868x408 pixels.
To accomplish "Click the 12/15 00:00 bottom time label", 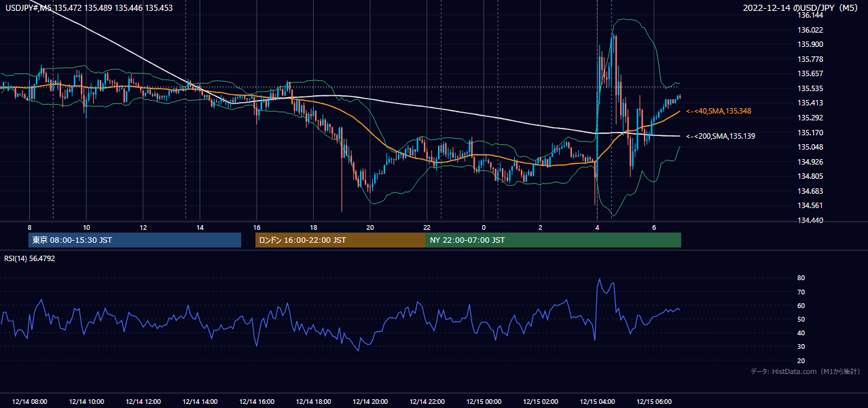I will click(x=484, y=402).
